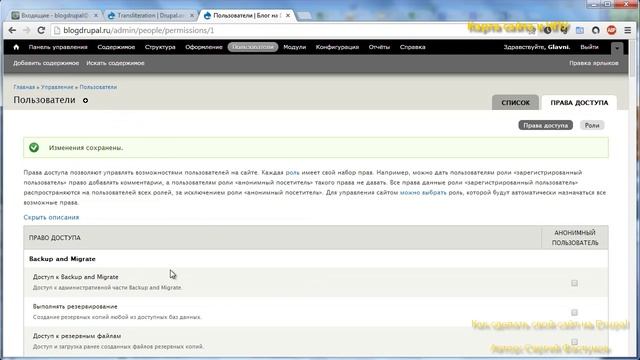This screenshot has height=360, width=640.
Task: Toggle anonymous checkbox for Доступ к Backup and Migrate
Action: pos(574,283)
